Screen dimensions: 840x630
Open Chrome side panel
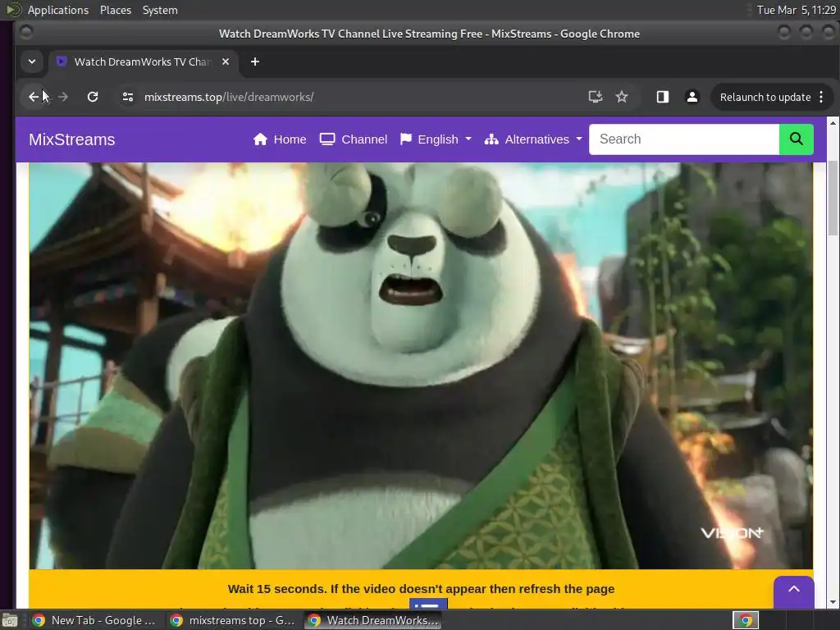coord(663,97)
